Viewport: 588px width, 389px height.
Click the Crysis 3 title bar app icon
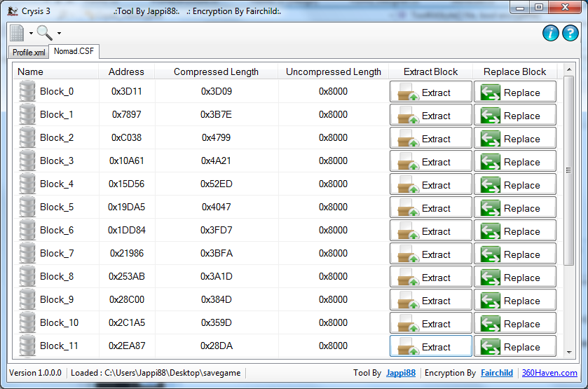pos(13,11)
